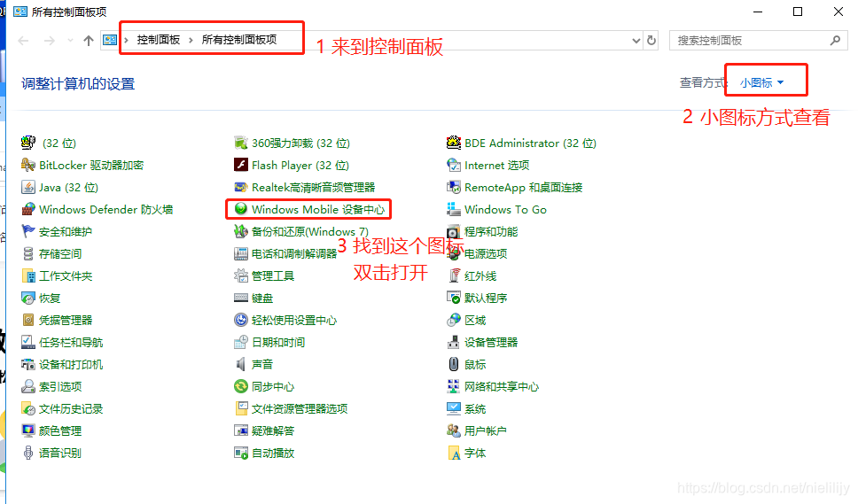Click the 控制面板 breadcrumb segment

(x=159, y=40)
